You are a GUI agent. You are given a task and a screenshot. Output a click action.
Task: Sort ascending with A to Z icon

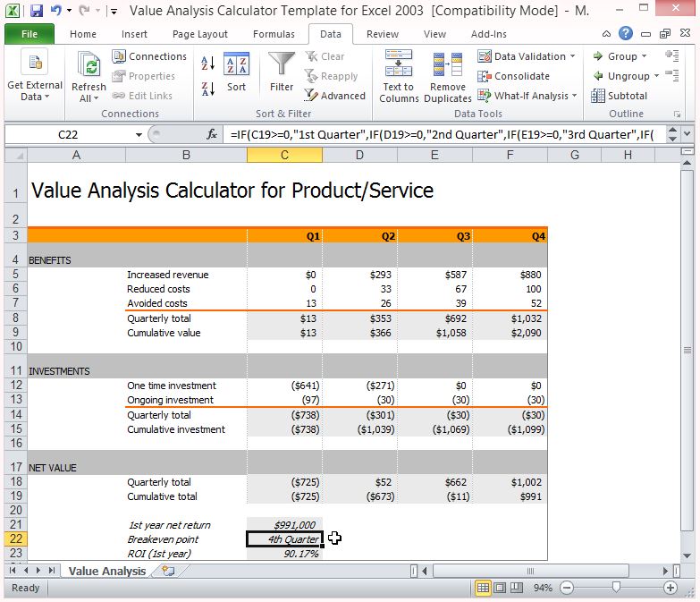click(207, 64)
